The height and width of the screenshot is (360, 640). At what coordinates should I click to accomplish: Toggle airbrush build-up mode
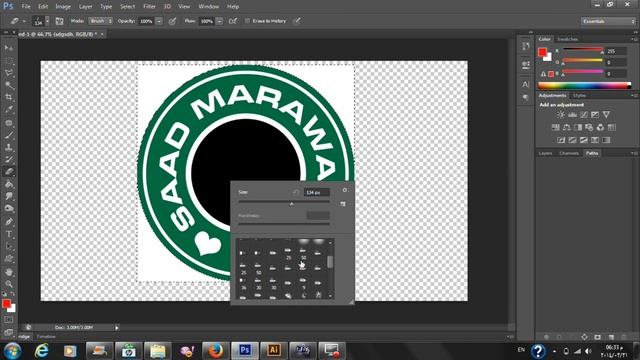(x=233, y=21)
